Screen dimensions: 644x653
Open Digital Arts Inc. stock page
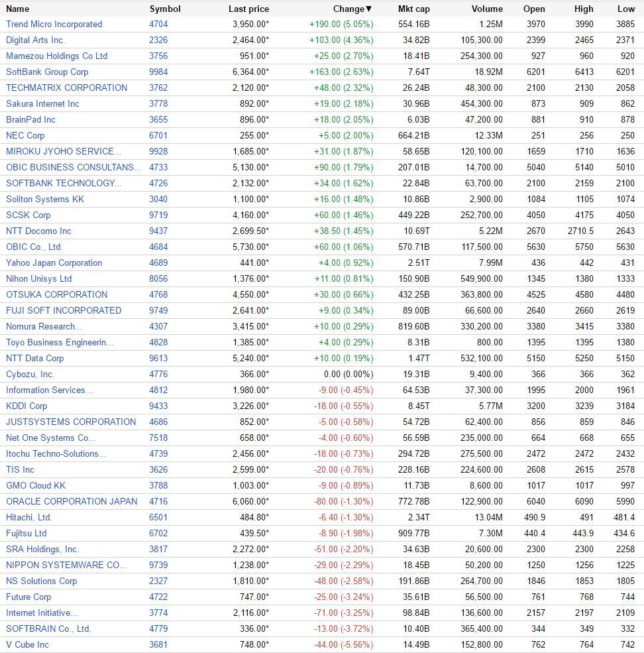coord(35,40)
